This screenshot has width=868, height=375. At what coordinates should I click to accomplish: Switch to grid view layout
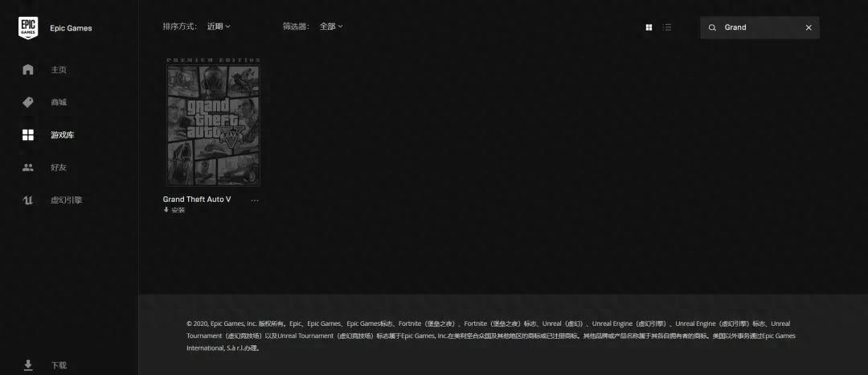tap(649, 27)
